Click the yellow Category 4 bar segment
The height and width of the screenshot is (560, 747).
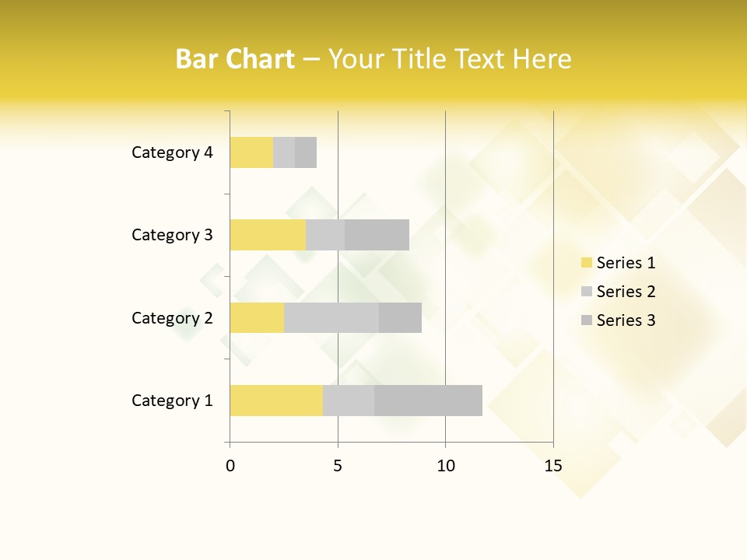pyautogui.click(x=251, y=152)
